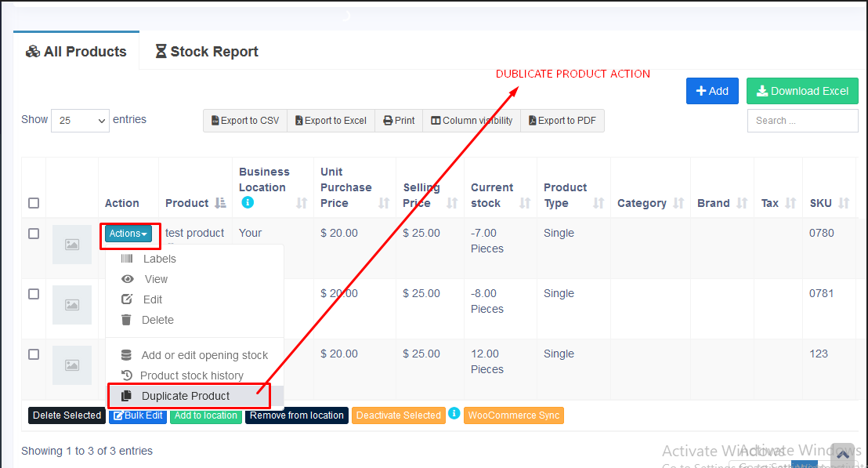Click the Product column sort icon

click(220, 203)
